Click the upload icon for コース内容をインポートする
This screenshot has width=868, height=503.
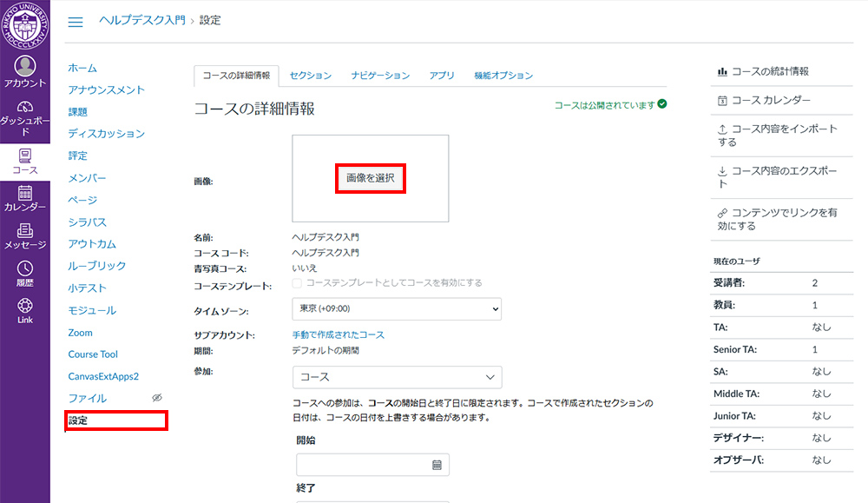(722, 129)
